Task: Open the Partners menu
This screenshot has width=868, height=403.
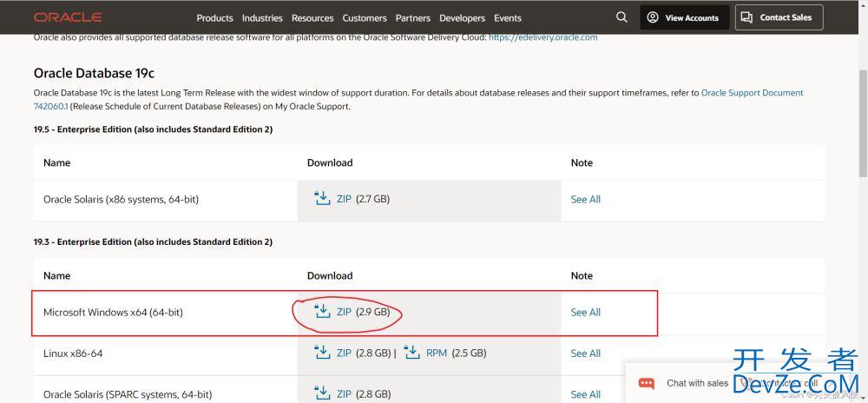Action: [x=413, y=17]
